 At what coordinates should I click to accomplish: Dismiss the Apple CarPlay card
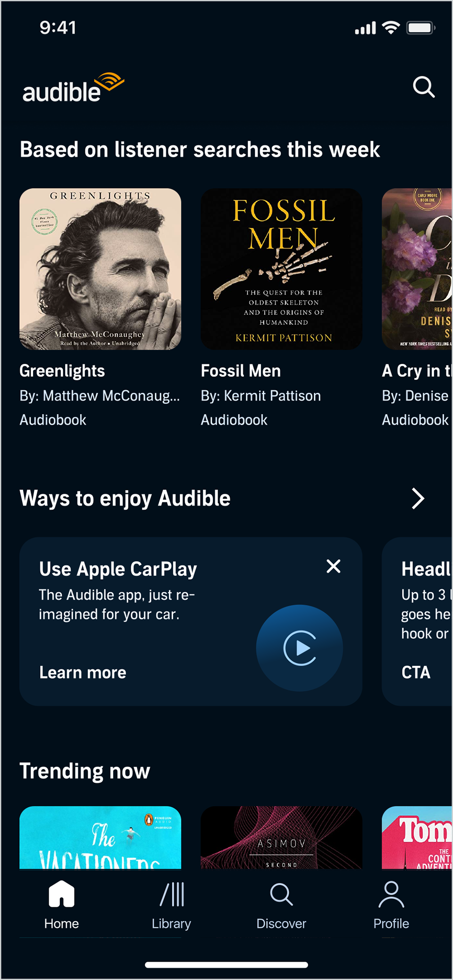334,566
